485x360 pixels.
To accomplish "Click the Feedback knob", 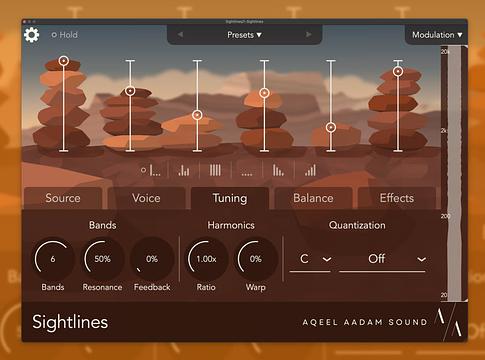I will [152, 259].
